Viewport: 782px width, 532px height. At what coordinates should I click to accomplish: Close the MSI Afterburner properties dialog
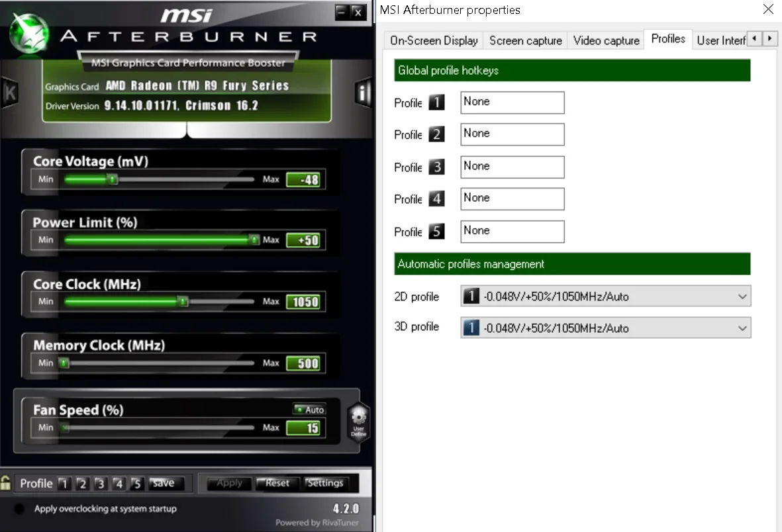769,9
